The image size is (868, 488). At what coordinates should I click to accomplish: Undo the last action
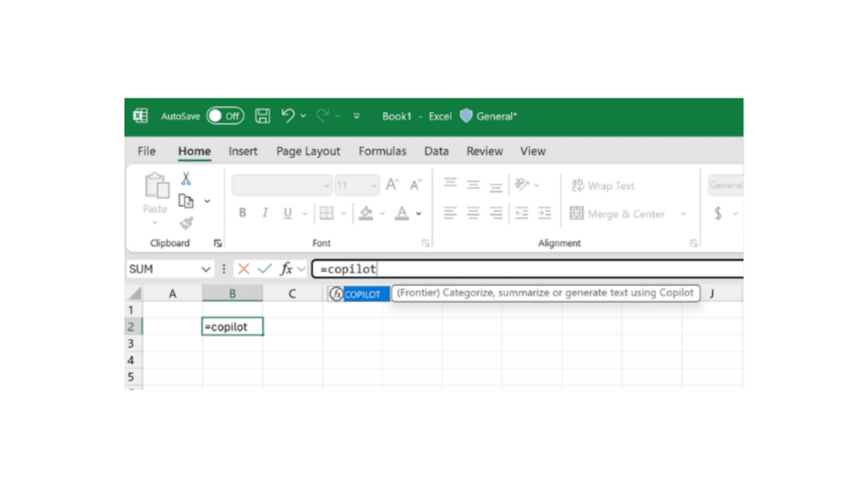[x=288, y=115]
